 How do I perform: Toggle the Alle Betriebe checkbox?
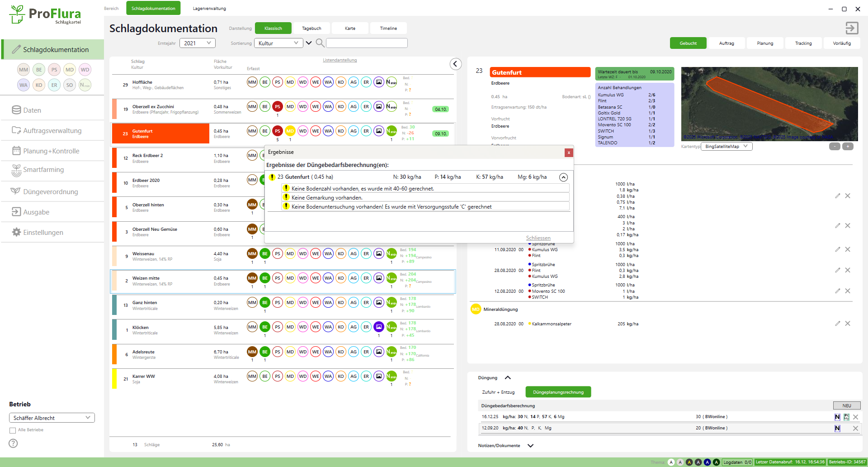(x=13, y=430)
